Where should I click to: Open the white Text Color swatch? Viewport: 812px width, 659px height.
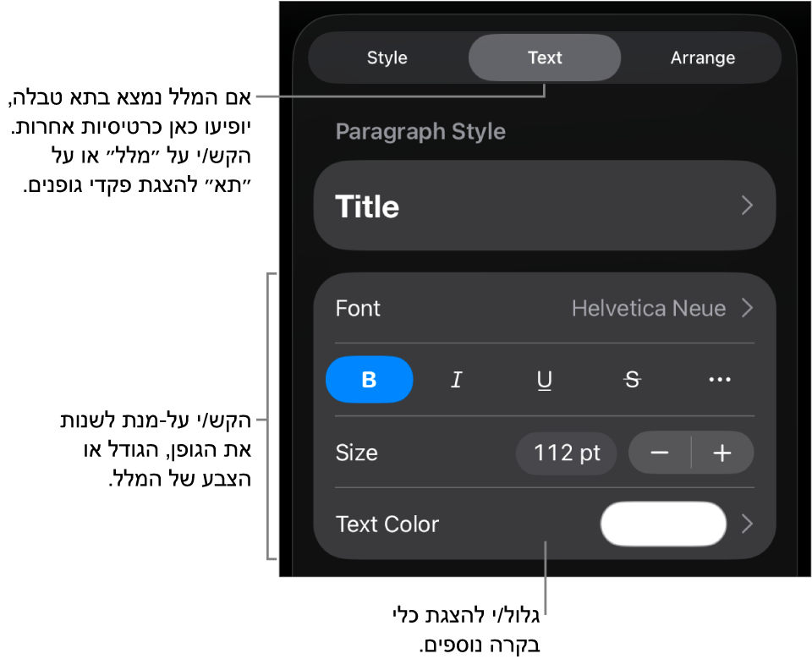(663, 524)
